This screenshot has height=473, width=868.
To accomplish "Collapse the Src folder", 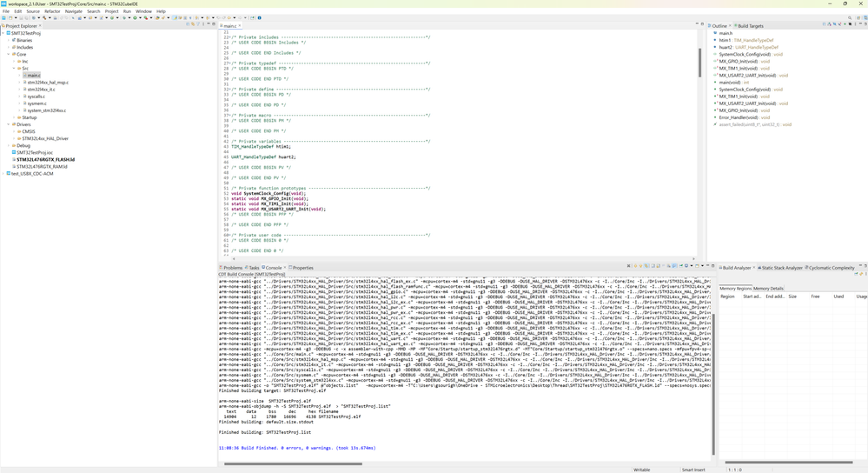I will point(14,69).
